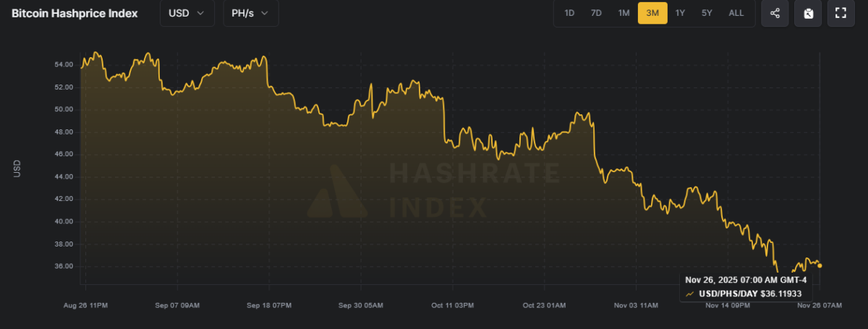
Task: Switch chart to 7D range
Action: (596, 13)
